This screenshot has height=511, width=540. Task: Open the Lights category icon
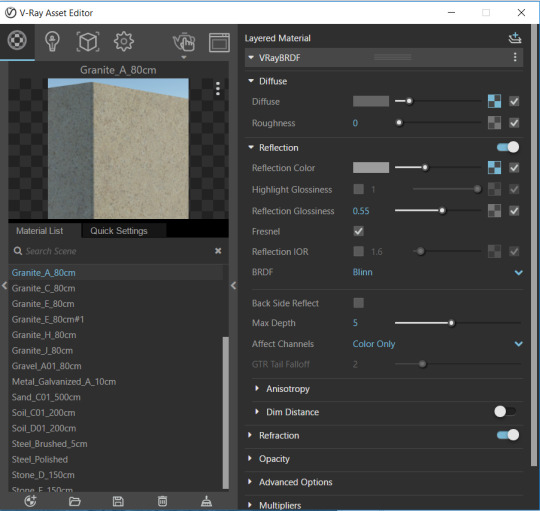[x=52, y=42]
